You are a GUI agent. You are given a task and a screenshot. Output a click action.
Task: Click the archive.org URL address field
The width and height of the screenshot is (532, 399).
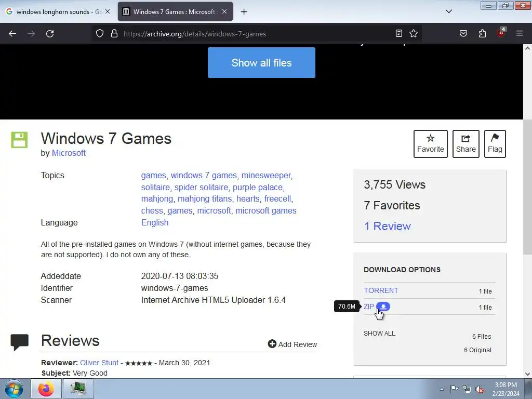[x=256, y=34]
